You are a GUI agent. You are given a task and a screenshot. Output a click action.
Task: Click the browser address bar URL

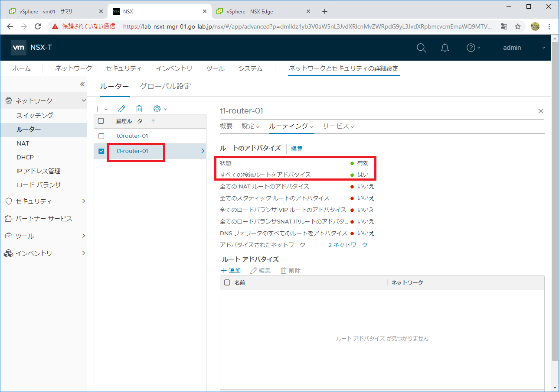tap(308, 26)
